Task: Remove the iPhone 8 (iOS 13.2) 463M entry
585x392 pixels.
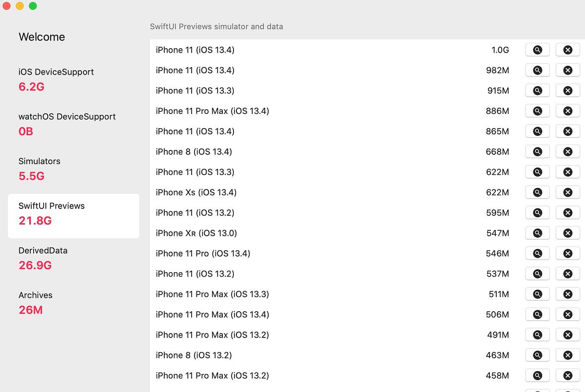Action: coord(567,355)
